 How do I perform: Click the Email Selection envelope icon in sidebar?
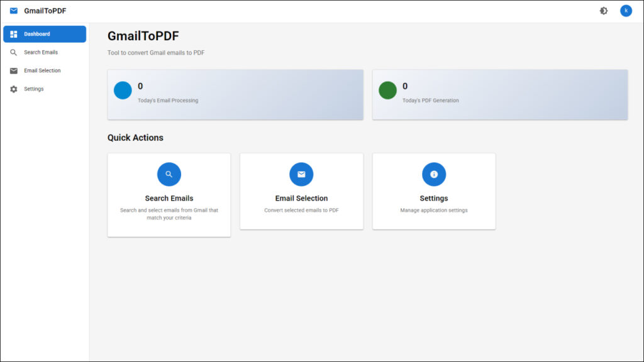[x=14, y=70]
